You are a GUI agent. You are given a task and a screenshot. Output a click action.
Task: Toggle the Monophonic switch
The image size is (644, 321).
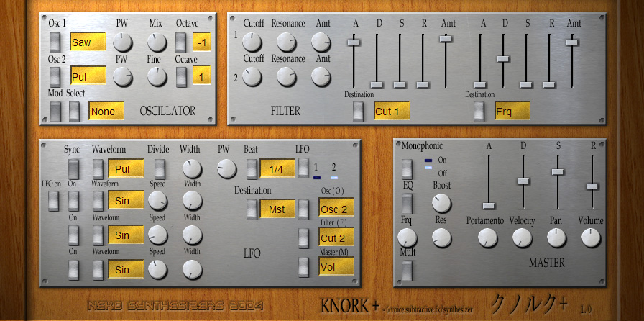coord(407,168)
